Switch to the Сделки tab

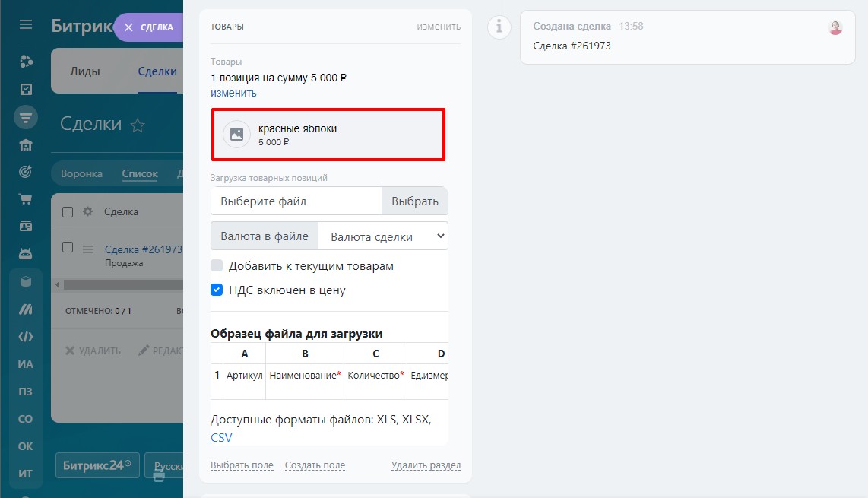tap(157, 71)
